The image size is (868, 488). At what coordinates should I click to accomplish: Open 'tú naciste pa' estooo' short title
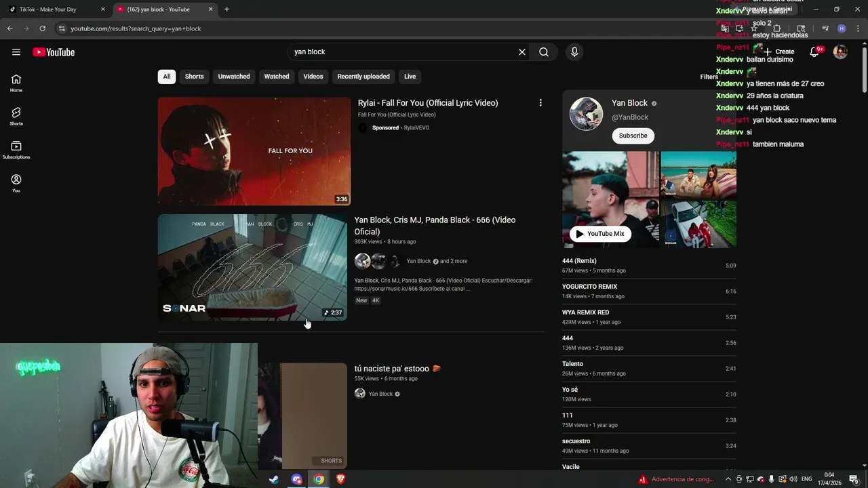point(397,369)
